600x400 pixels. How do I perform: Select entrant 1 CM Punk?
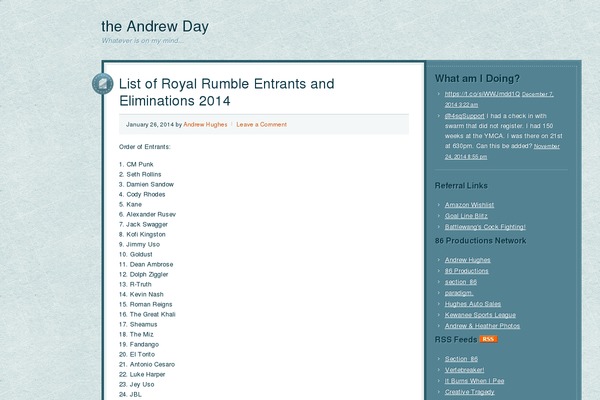click(x=136, y=164)
